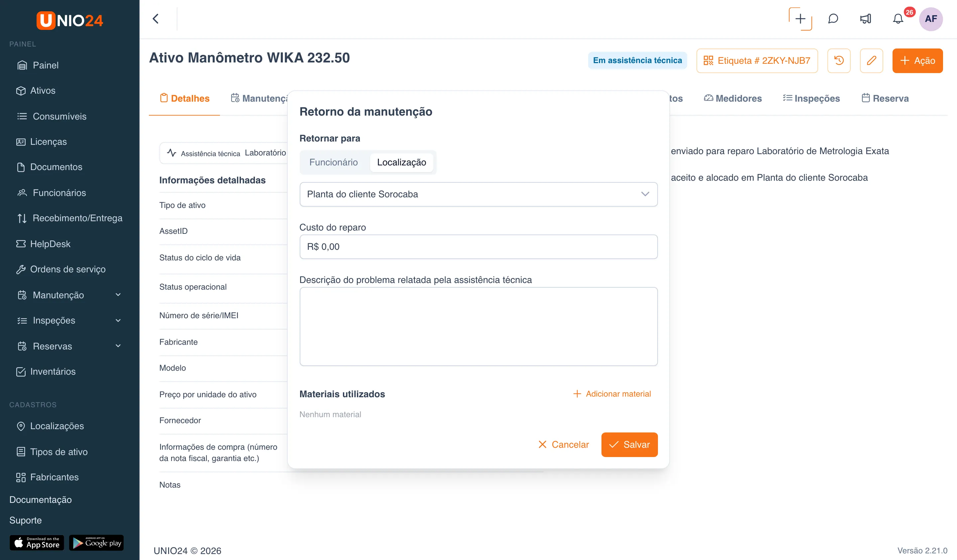Open Recebimento/Entrega in the sidebar

(x=70, y=218)
